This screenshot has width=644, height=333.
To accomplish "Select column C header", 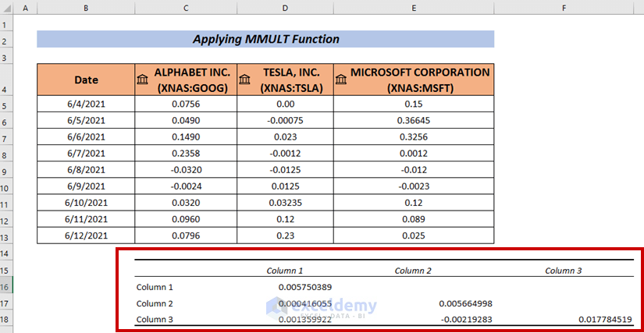I will point(186,8).
